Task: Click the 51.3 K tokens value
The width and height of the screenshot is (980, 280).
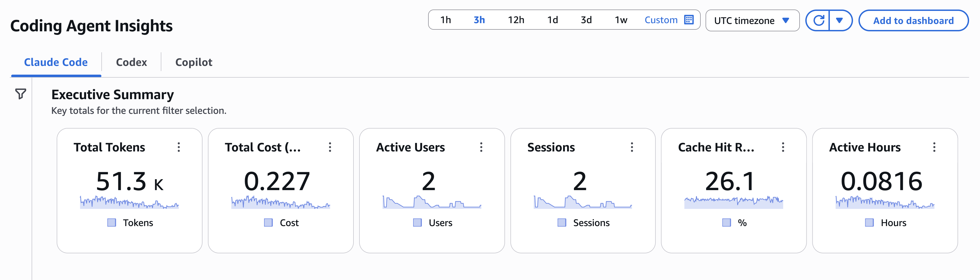Action: (x=130, y=181)
